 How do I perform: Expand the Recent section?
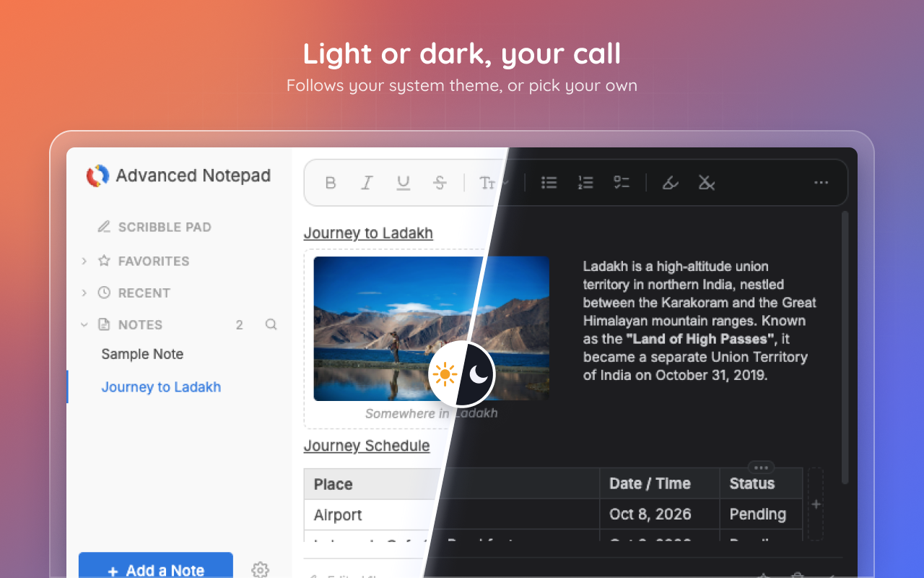click(x=84, y=293)
